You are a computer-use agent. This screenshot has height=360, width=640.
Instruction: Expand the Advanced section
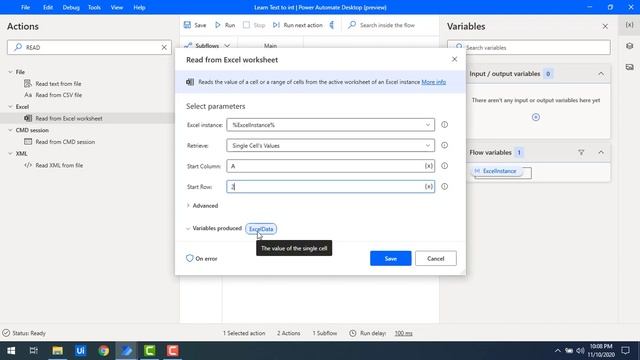tap(202, 206)
